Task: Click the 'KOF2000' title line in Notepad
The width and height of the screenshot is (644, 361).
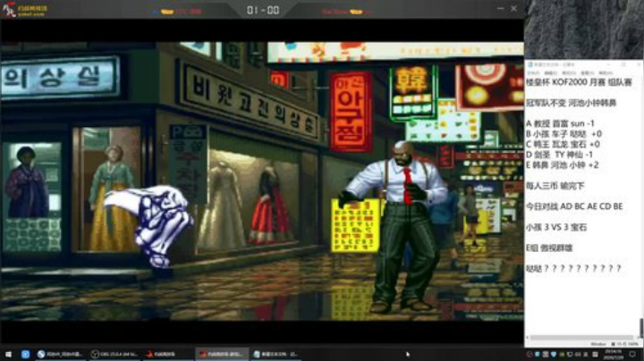Action: point(579,82)
